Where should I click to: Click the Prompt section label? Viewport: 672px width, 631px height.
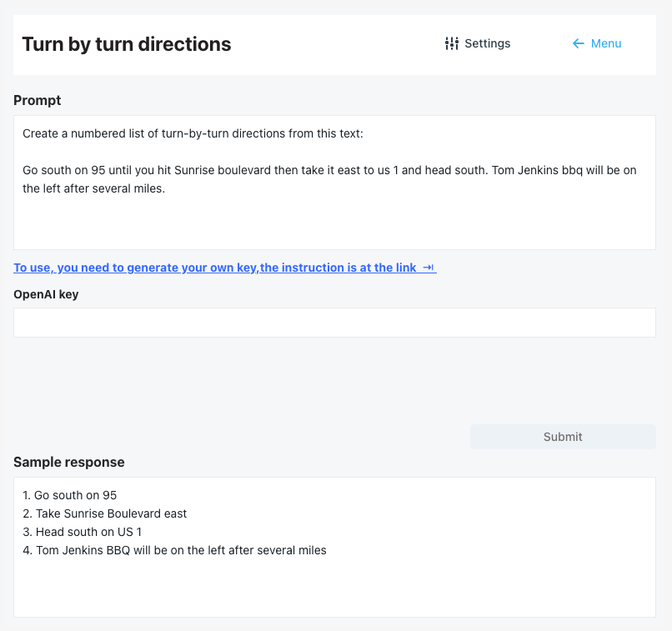click(37, 100)
